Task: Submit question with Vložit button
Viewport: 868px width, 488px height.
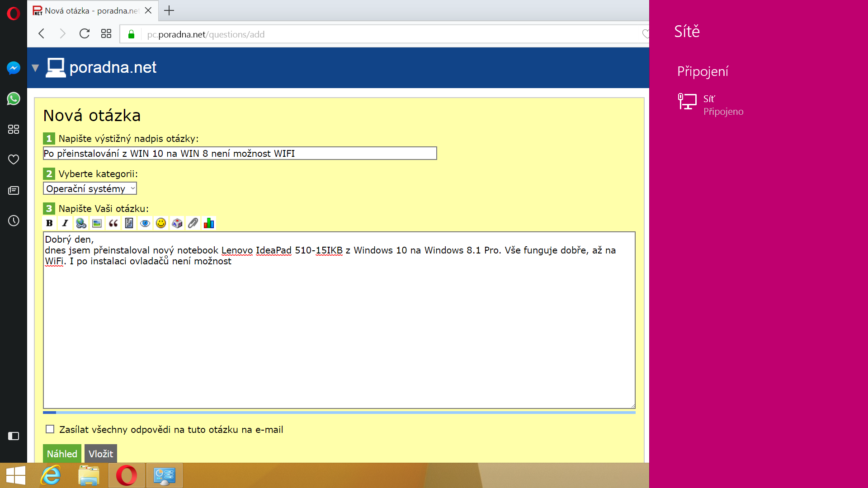Action: tap(100, 454)
